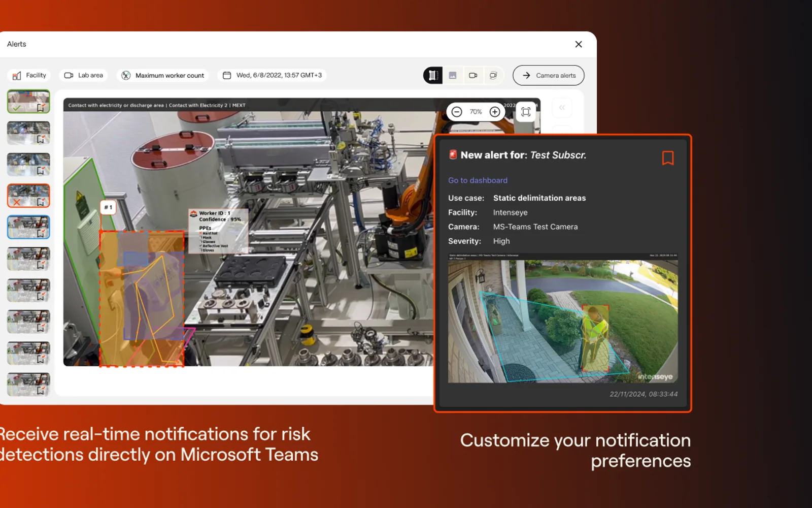Switch to the image view mode icon
The height and width of the screenshot is (508, 812).
tap(453, 75)
